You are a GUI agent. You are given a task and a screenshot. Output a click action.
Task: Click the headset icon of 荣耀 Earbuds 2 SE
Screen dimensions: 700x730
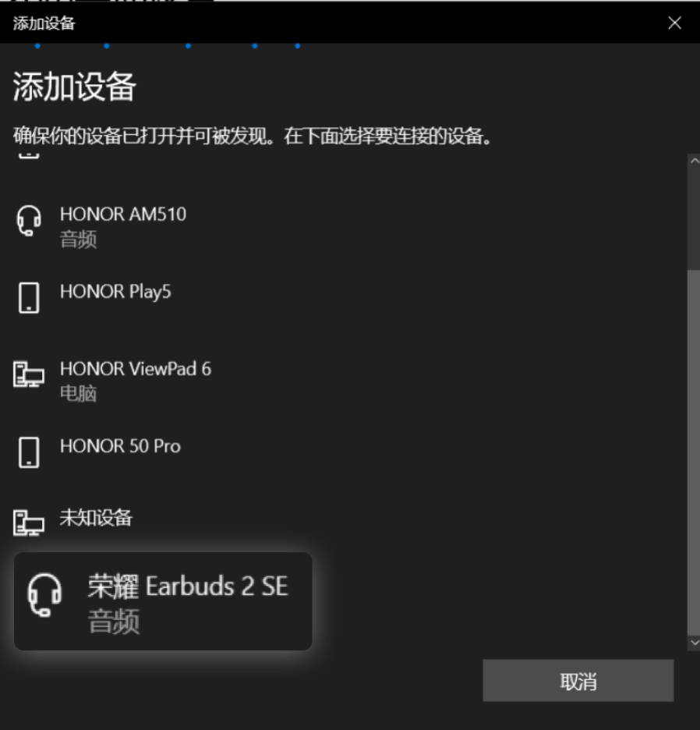point(44,595)
